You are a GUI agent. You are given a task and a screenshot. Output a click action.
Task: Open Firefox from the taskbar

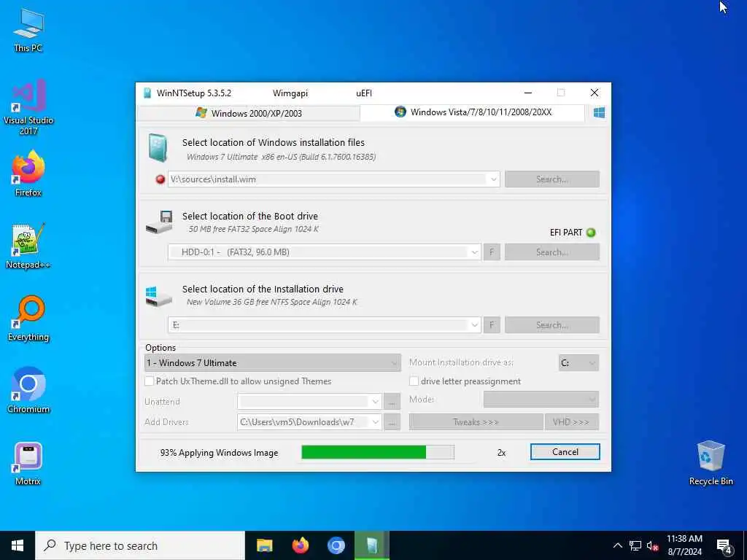[300, 545]
